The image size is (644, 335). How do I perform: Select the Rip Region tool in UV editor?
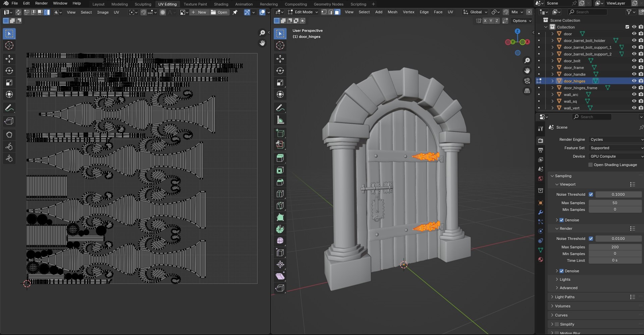pos(9,121)
